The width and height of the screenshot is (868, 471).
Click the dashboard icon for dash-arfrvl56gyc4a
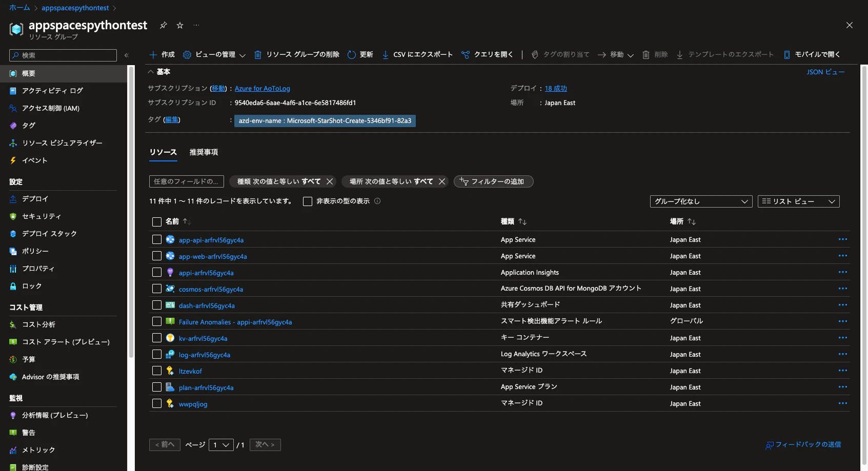170,305
